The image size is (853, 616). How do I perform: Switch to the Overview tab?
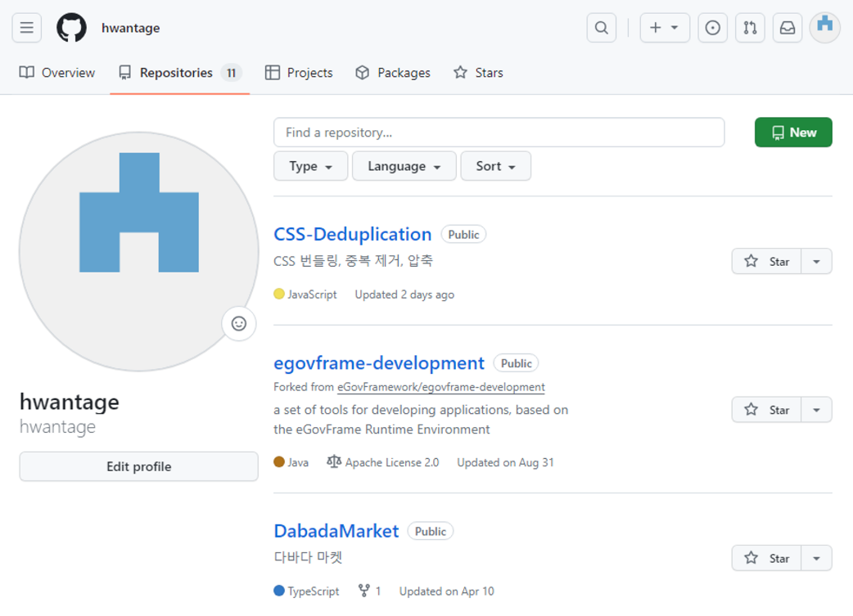(x=57, y=73)
